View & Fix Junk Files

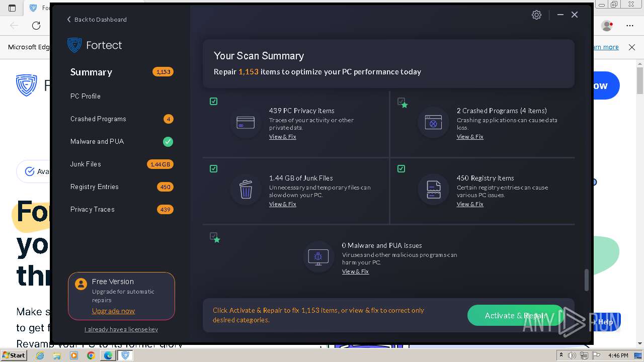283,204
